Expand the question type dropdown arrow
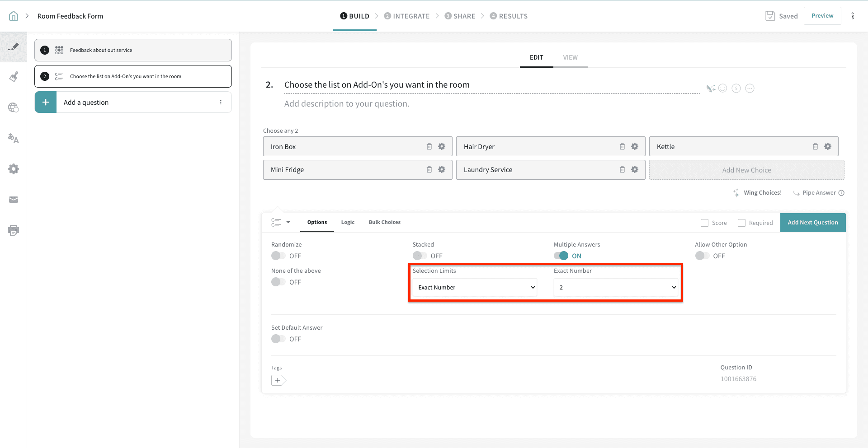 pyautogui.click(x=288, y=222)
